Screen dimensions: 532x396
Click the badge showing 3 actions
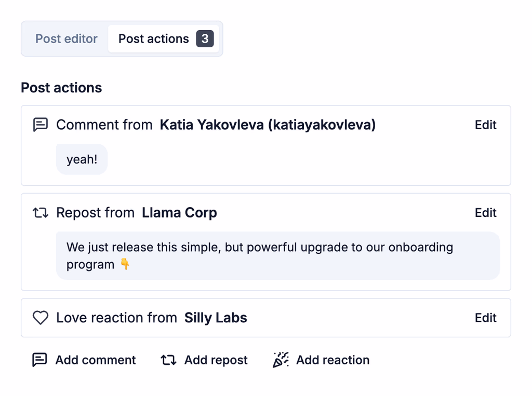[x=205, y=39]
